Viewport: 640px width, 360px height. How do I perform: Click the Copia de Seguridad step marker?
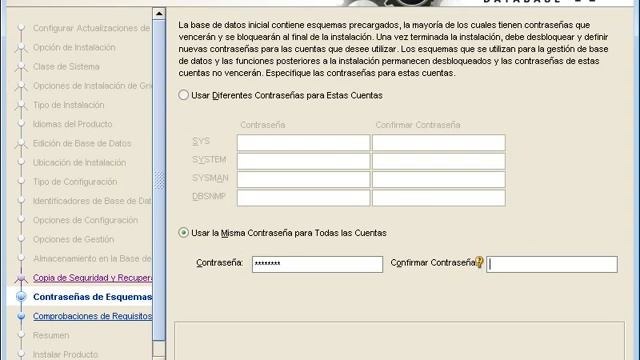(x=21, y=278)
